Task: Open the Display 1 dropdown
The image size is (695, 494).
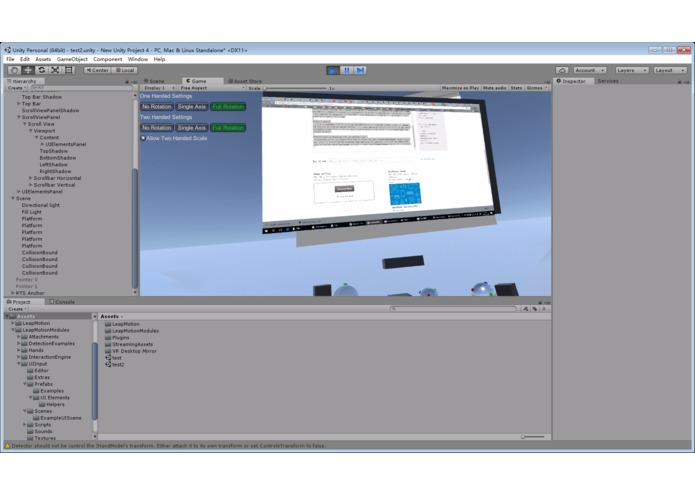Action: click(x=158, y=88)
